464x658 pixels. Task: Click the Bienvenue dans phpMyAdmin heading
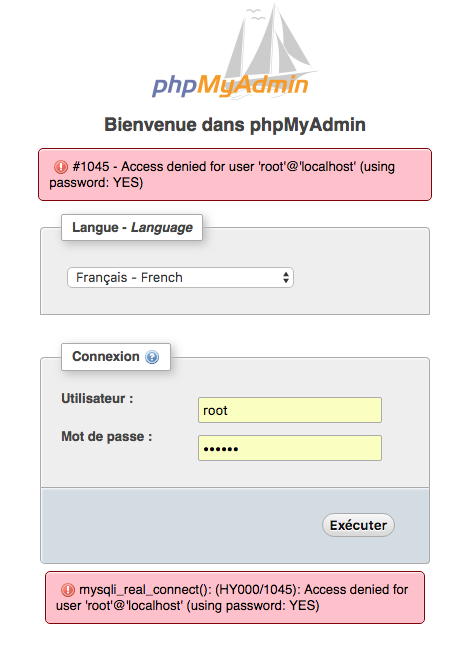pyautogui.click(x=235, y=125)
